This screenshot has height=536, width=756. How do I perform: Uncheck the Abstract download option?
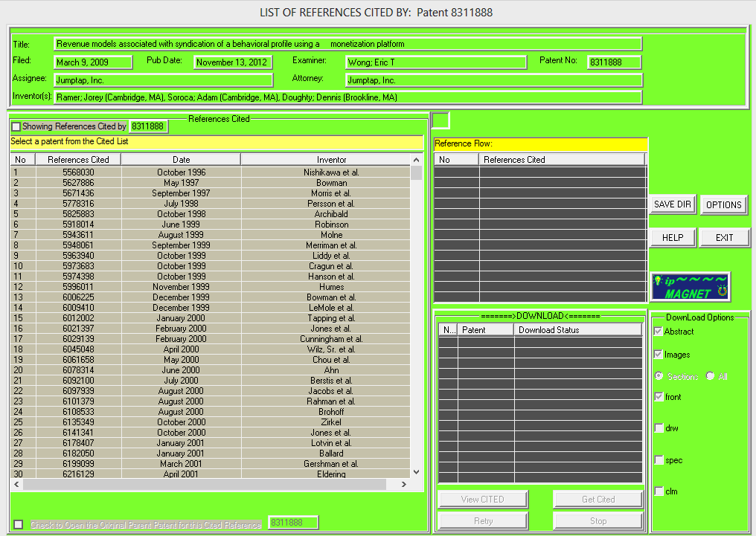pos(659,332)
